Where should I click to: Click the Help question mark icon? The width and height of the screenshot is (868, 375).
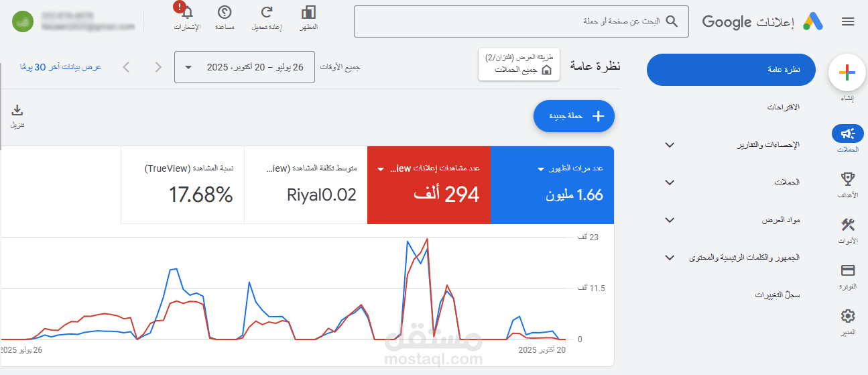tap(225, 12)
